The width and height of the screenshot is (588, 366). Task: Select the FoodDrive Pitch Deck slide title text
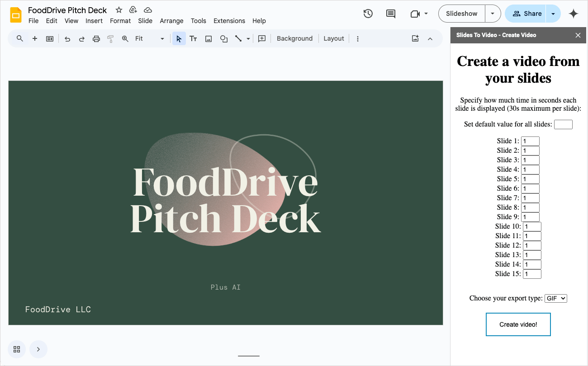click(226, 200)
